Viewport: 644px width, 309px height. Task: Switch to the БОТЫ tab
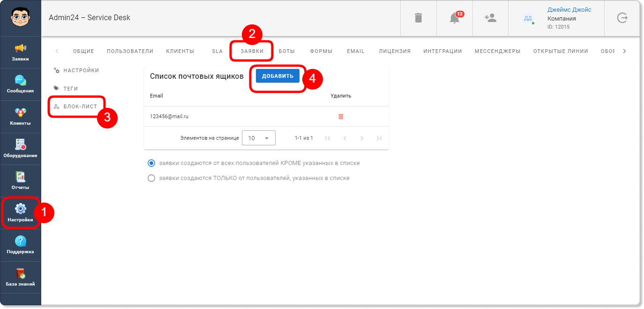pos(287,51)
